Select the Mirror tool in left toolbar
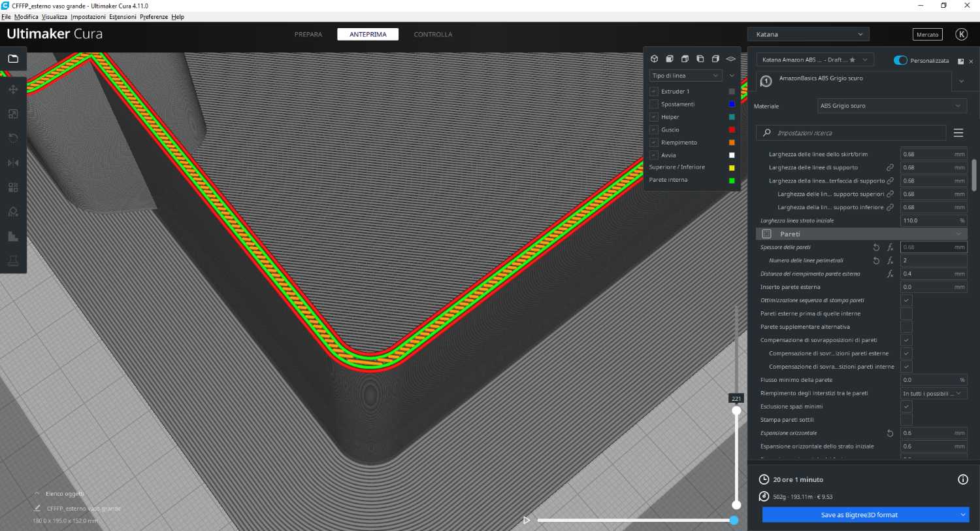This screenshot has width=980, height=531. pos(13,163)
